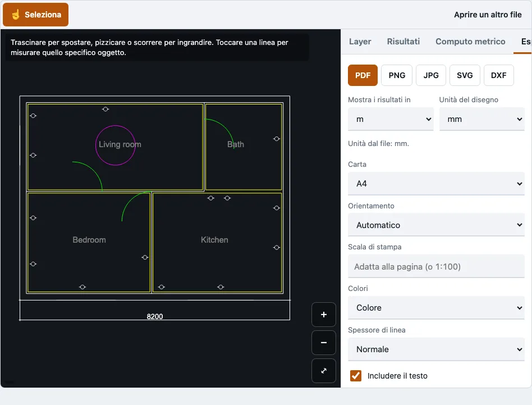Click the zoom out minus button

click(324, 343)
